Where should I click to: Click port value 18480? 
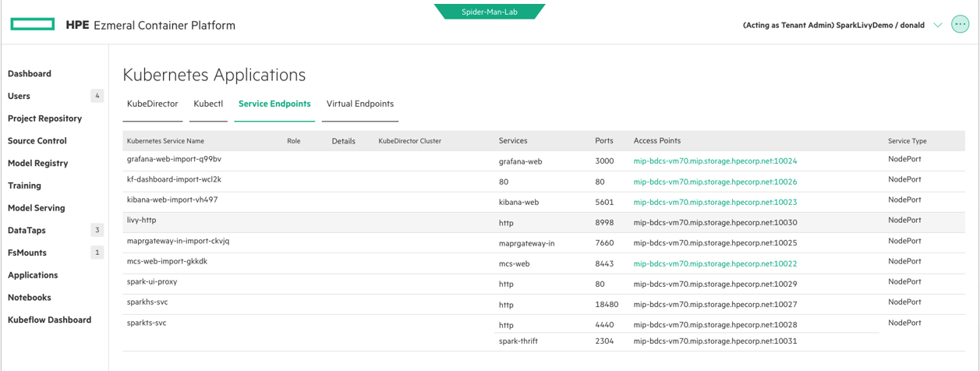click(607, 305)
